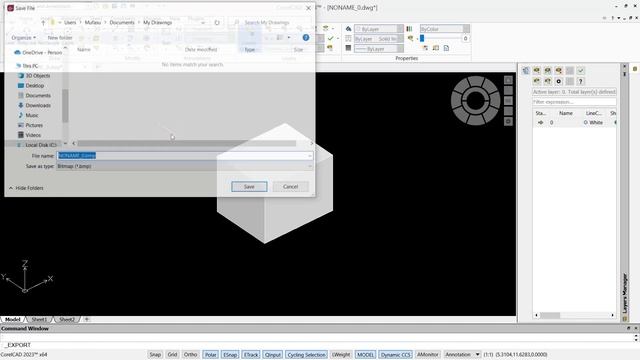Screen dimensions: 640x360
Task: Click the File name input field
Action: (x=184, y=156)
